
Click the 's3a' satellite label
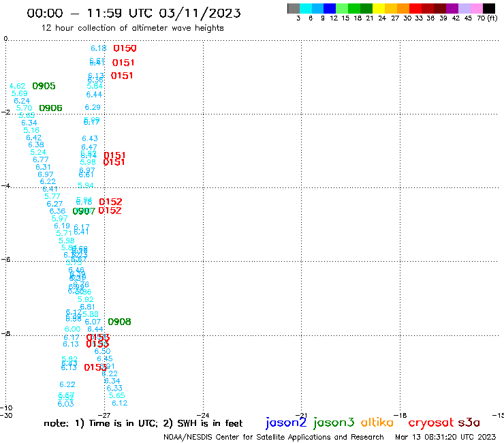tap(469, 423)
